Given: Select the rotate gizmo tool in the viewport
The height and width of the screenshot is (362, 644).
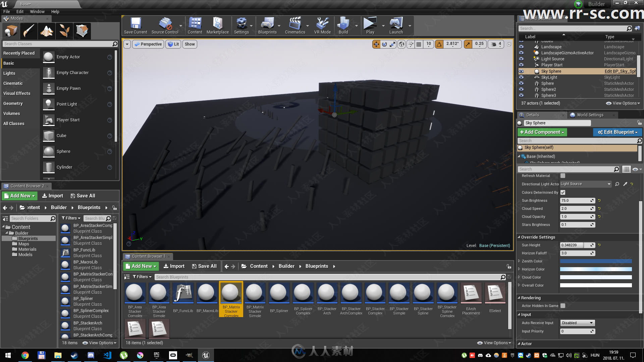Looking at the screenshot, I should point(384,44).
